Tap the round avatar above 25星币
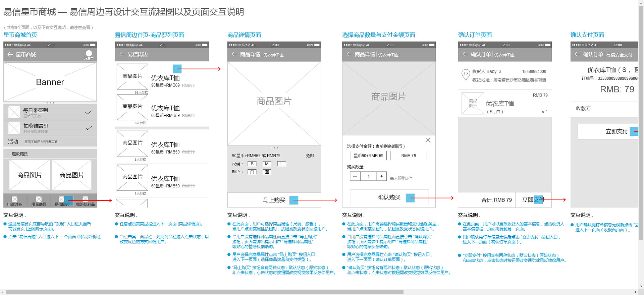The height and width of the screenshot is (295, 644). (89, 53)
